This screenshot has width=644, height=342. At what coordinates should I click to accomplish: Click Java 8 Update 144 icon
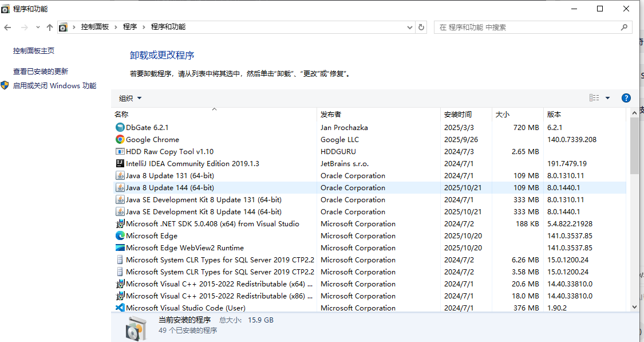click(x=120, y=187)
